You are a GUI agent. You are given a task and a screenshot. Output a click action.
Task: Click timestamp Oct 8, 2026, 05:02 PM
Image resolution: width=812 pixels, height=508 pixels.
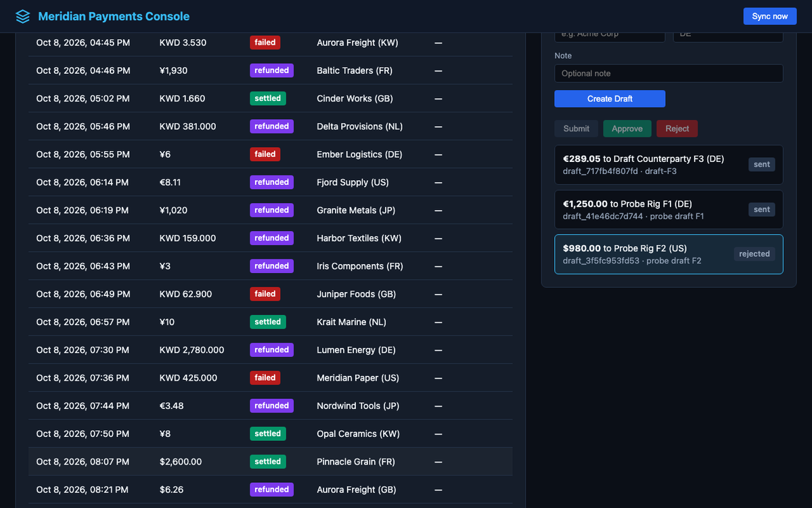pos(83,98)
